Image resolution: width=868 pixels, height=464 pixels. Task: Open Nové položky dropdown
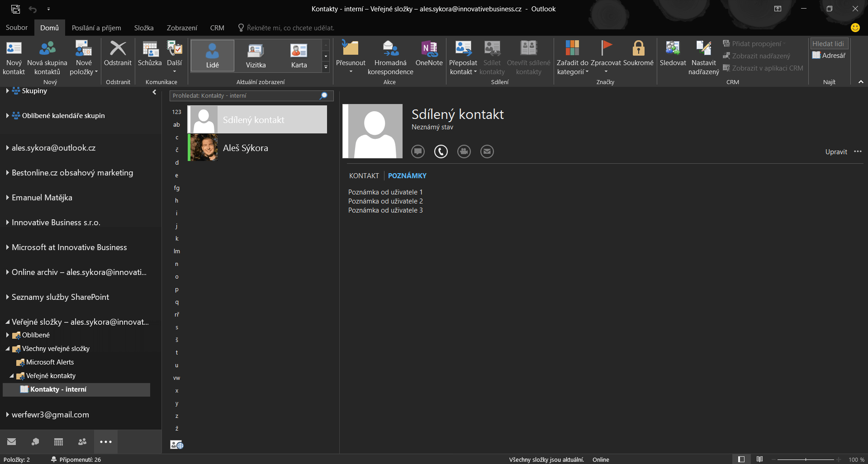coord(84,58)
